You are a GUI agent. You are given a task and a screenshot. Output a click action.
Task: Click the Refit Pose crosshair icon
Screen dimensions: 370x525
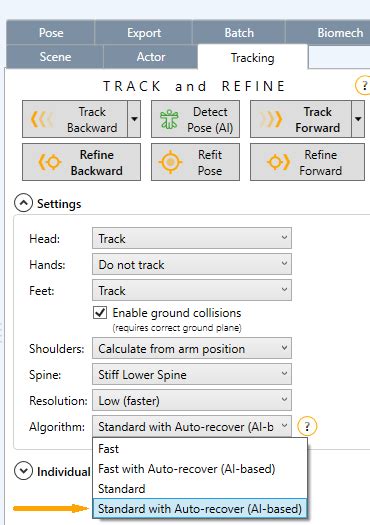170,162
